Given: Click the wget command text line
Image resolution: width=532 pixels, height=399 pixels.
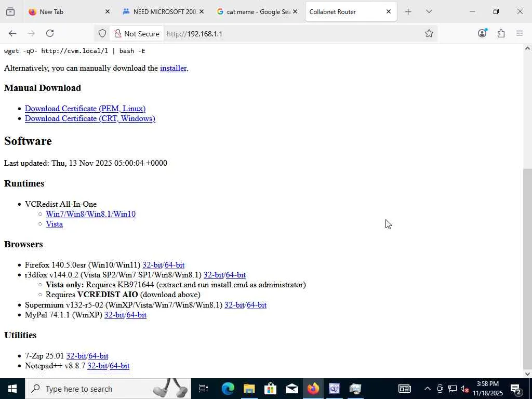Looking at the screenshot, I should pyautogui.click(x=75, y=51).
